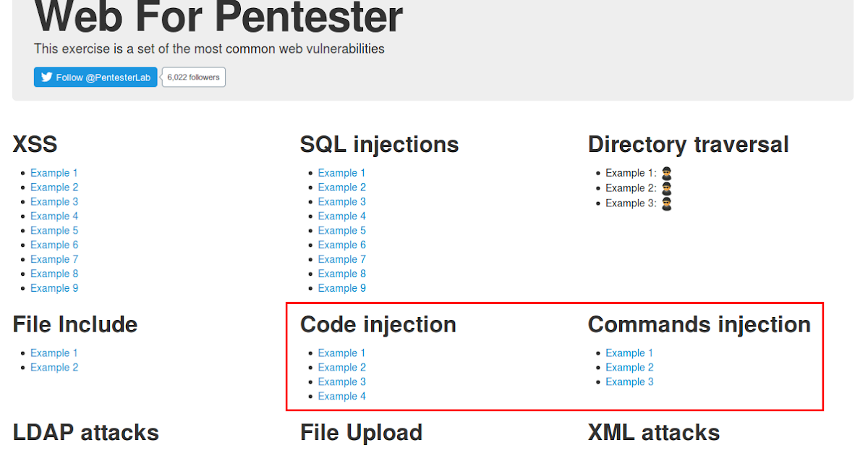Open SQL injections Example 9

pyautogui.click(x=341, y=288)
